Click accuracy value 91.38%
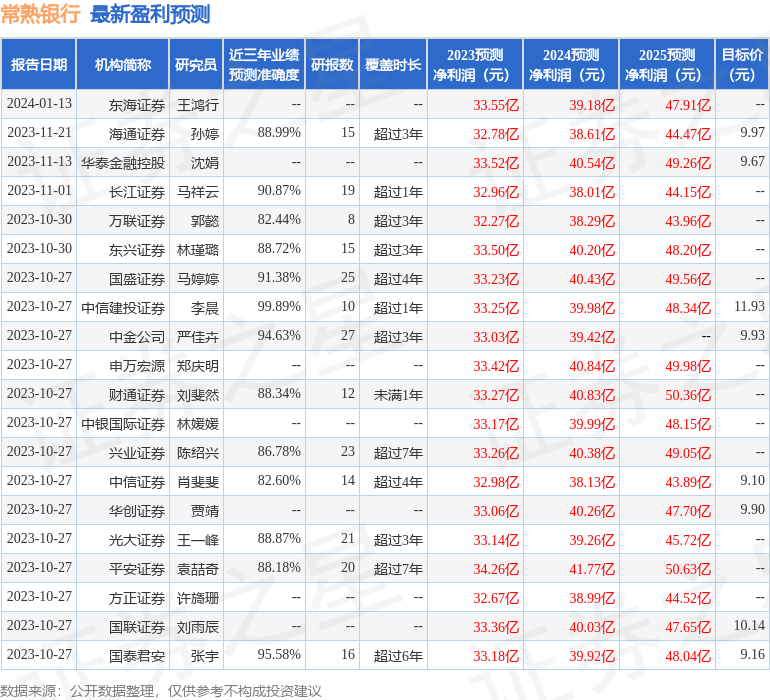 tap(279, 278)
